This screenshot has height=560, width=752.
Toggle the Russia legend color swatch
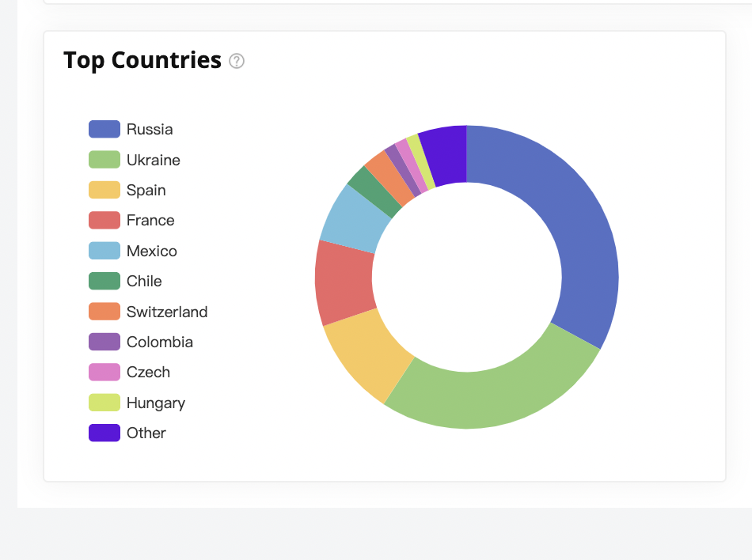(104, 130)
